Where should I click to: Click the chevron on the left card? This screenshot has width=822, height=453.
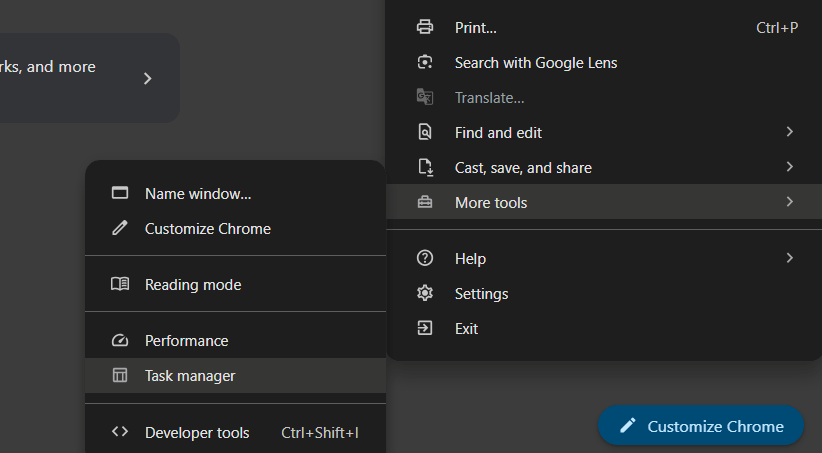147,78
